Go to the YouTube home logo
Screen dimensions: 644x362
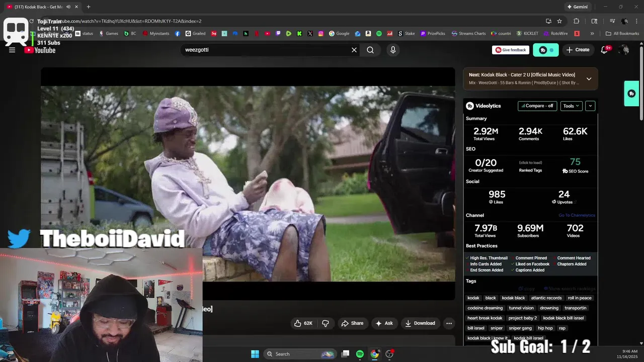click(x=40, y=50)
